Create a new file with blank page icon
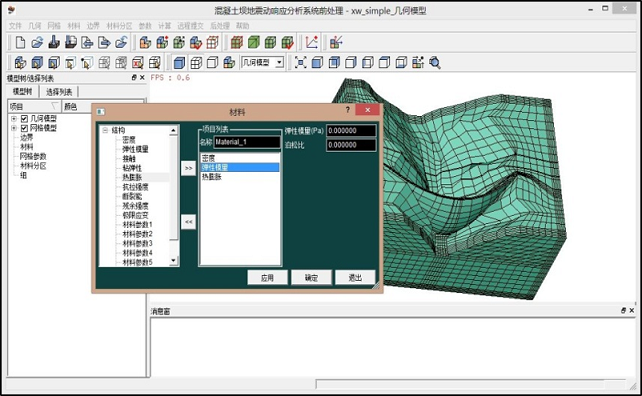This screenshot has width=642, height=396. pos(20,42)
